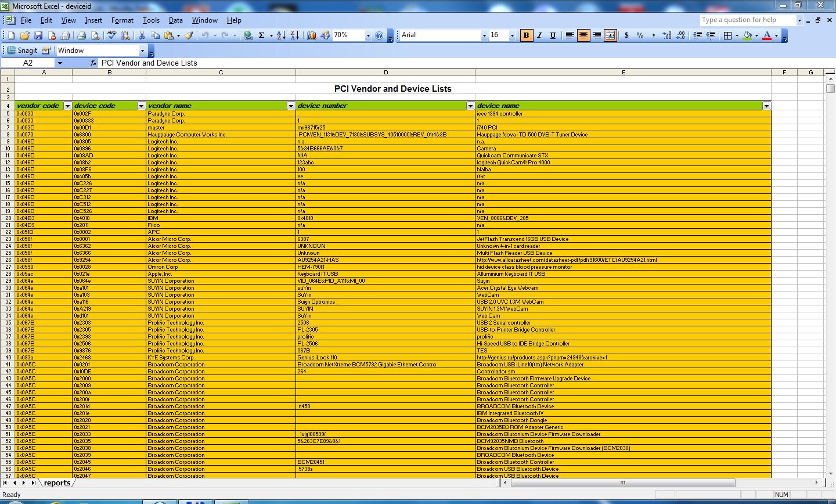
Task: Open the zoom percentage dropdown
Action: [367, 35]
